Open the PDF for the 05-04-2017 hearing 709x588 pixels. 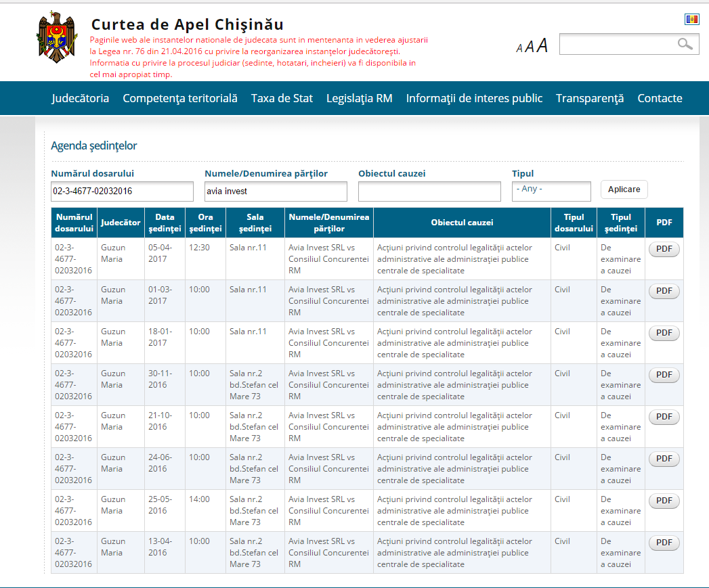663,248
